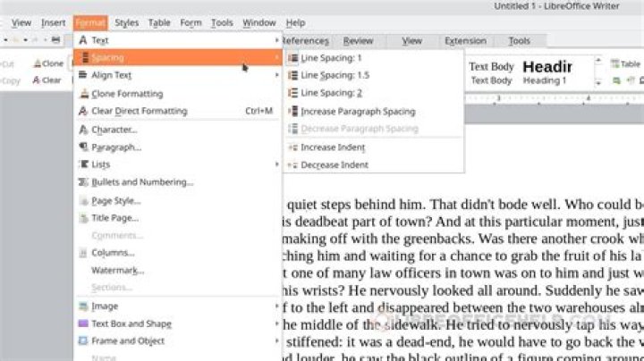Expand the Image submenu
The width and height of the screenshot is (644, 361).
point(178,306)
